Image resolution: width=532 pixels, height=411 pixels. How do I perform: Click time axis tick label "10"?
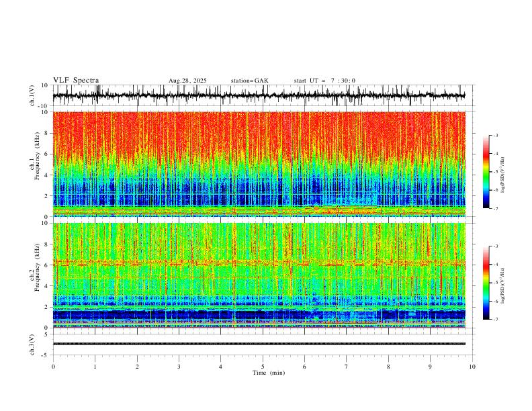pyautogui.click(x=472, y=367)
